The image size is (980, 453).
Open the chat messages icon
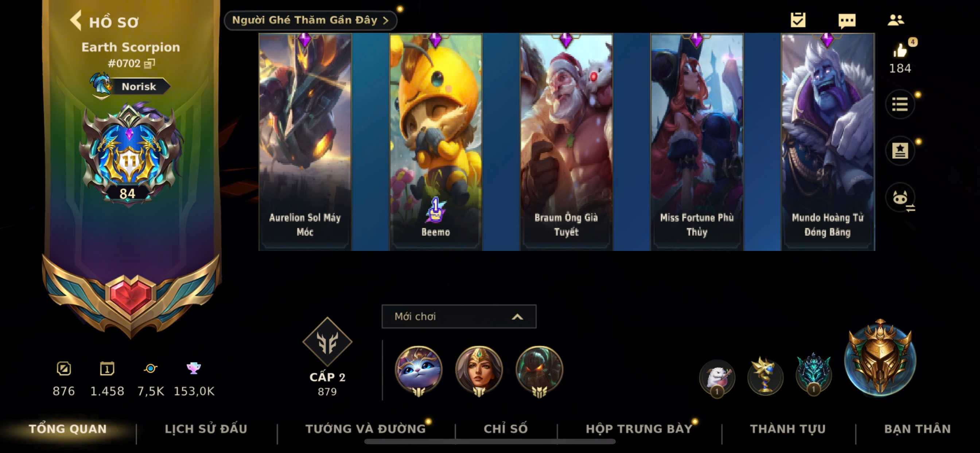pyautogui.click(x=847, y=20)
